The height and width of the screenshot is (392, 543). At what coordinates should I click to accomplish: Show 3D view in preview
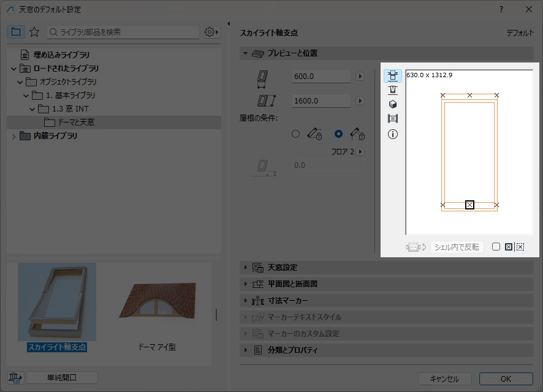click(393, 105)
